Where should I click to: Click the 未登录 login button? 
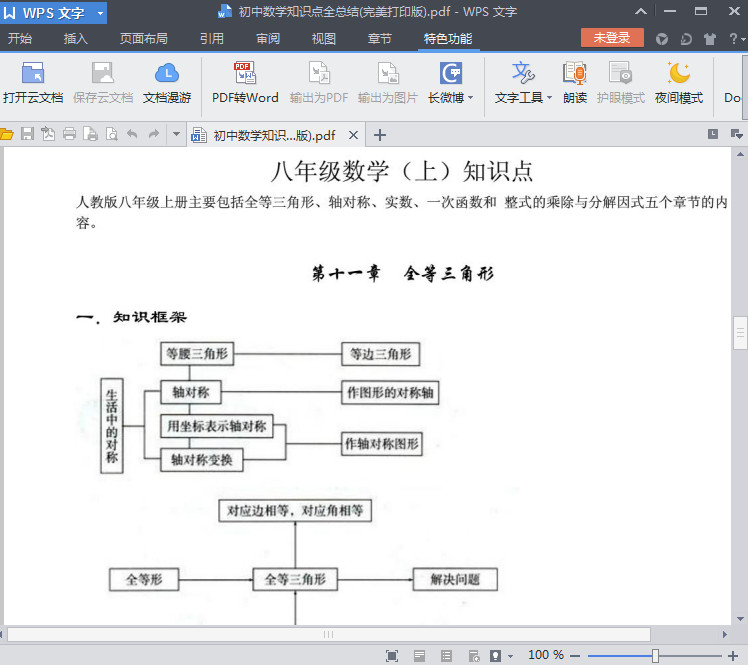612,38
